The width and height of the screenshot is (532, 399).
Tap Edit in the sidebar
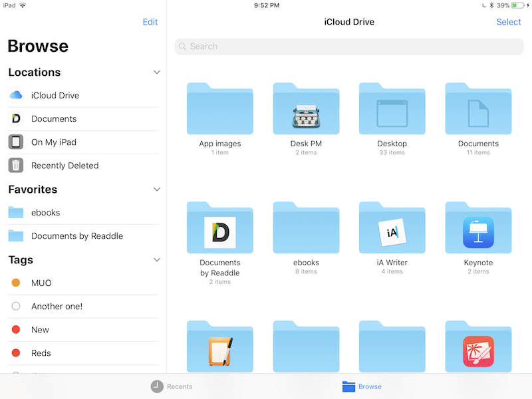[150, 22]
